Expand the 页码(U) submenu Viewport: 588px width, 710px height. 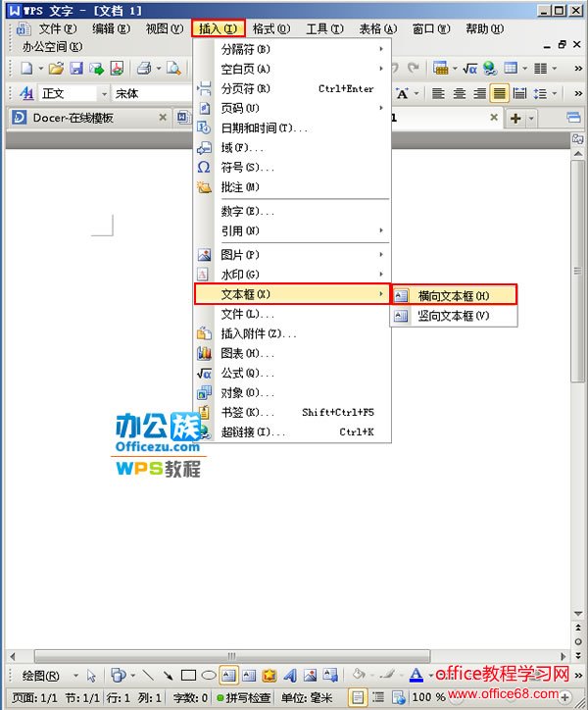tap(292, 108)
